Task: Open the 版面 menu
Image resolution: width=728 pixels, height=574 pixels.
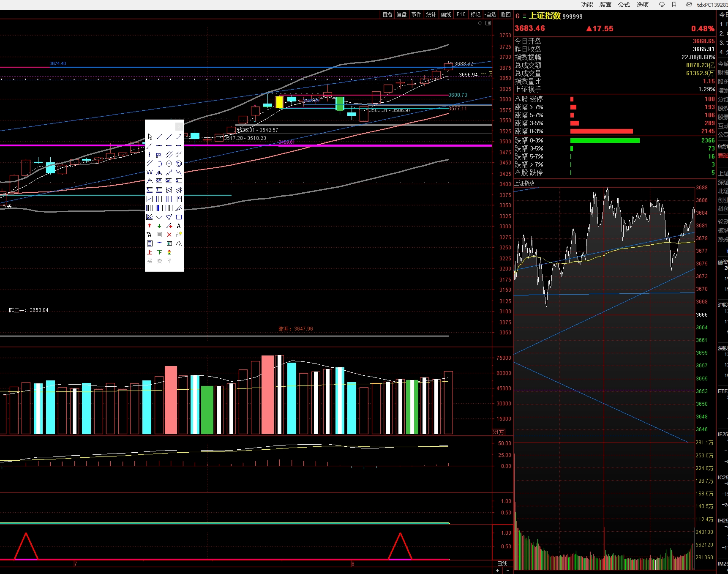Action: [605, 5]
